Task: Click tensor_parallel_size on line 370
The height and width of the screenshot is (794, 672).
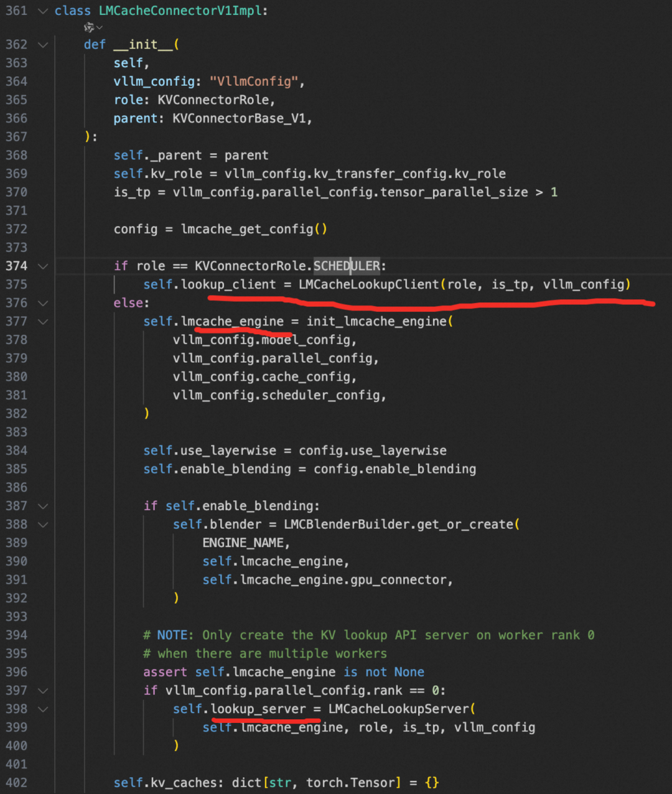Action: pyautogui.click(x=454, y=192)
